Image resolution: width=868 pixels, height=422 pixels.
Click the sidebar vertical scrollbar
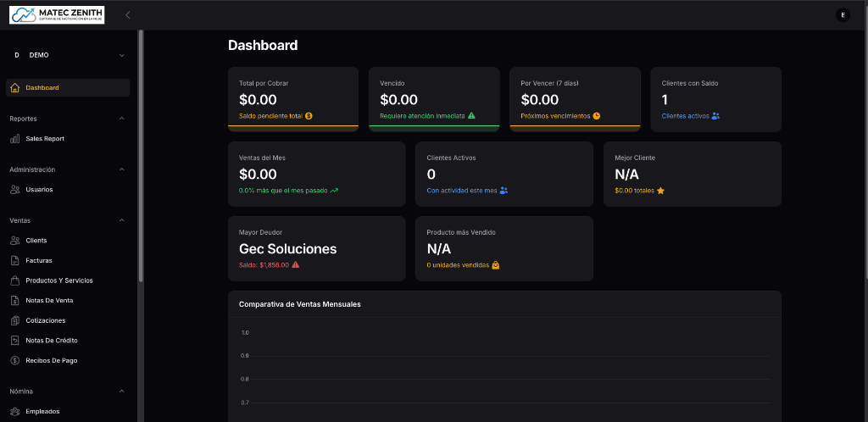(141, 169)
